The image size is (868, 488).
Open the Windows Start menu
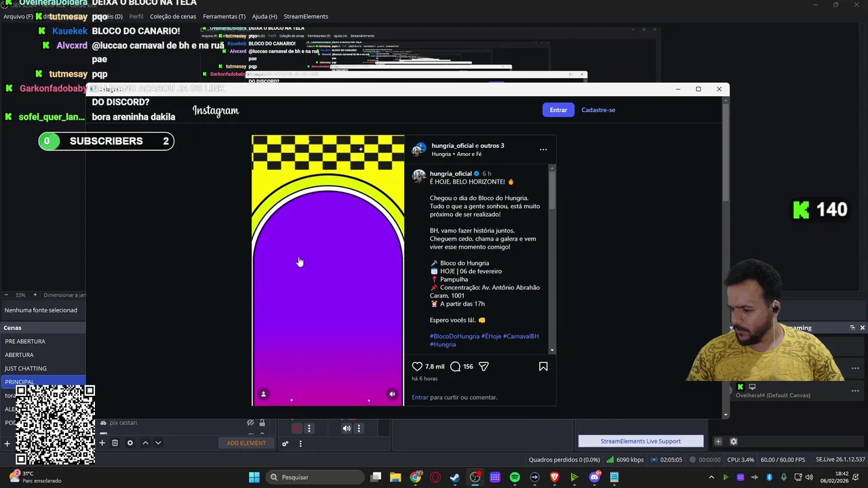[x=254, y=477]
